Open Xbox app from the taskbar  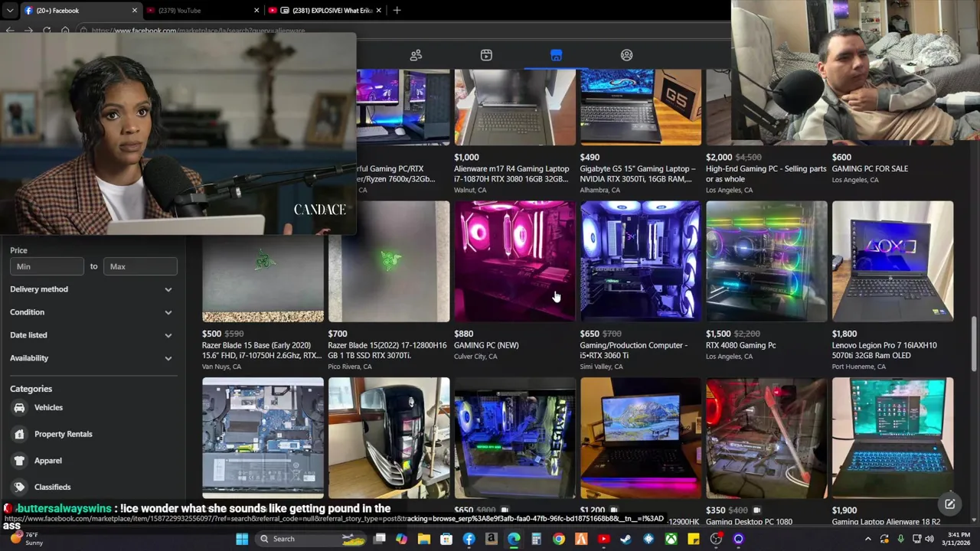point(671,539)
